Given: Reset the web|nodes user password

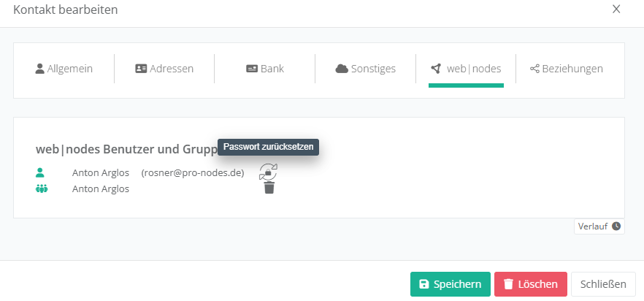Looking at the screenshot, I should [x=268, y=172].
